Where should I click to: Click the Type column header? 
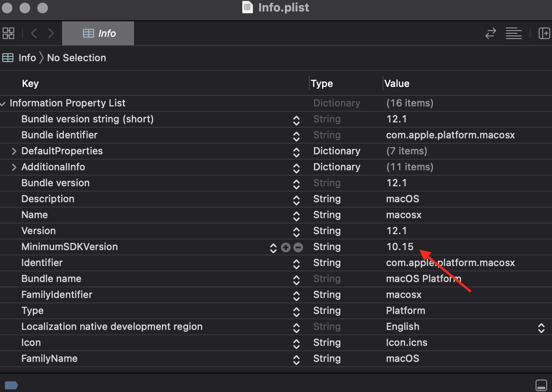(322, 83)
